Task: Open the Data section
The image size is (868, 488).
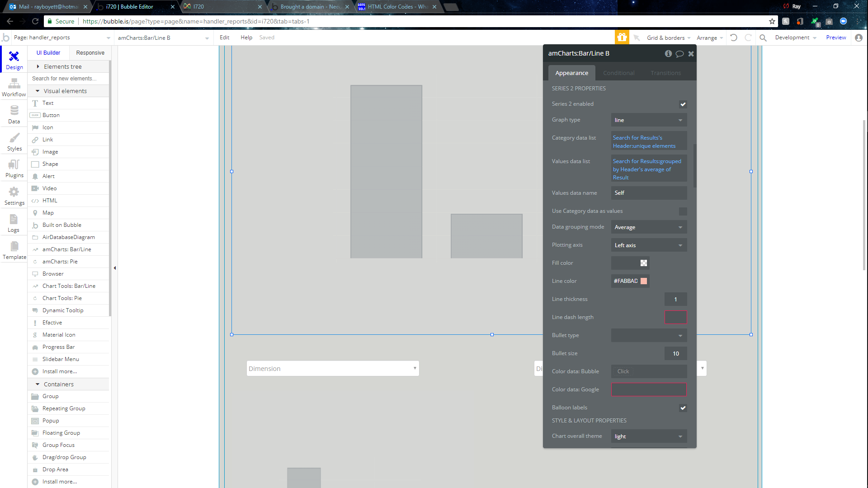Action: click(x=14, y=115)
